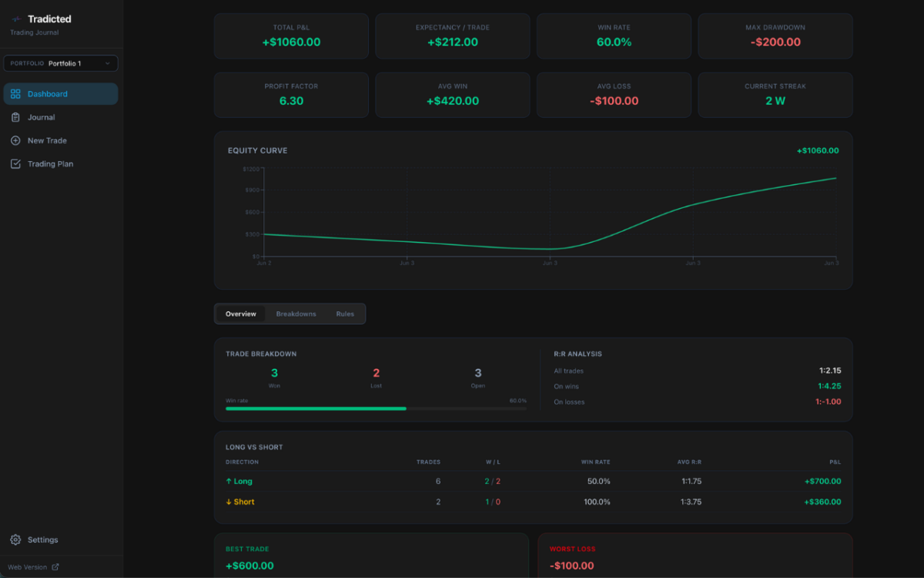Click the Lost trades count 2
Image resolution: width=924 pixels, height=578 pixels.
pyautogui.click(x=376, y=373)
